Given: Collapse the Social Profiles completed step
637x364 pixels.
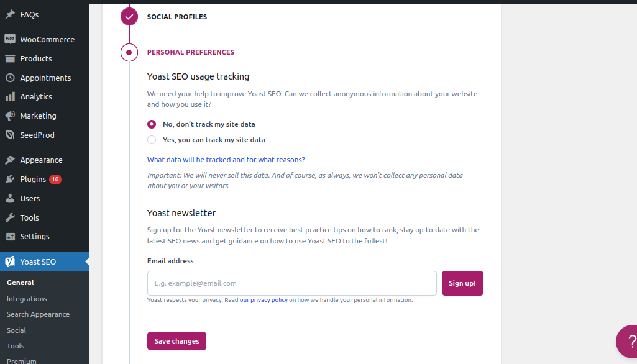Looking at the screenshot, I should click(129, 17).
